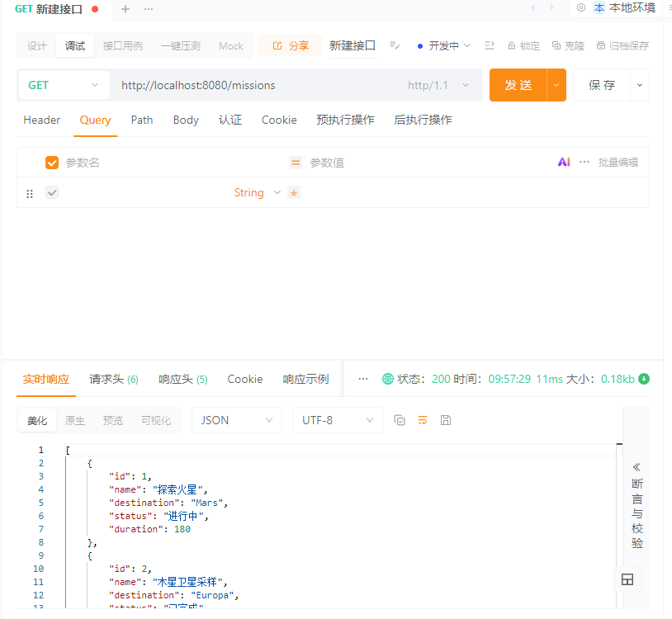
Task: Switch response view to 原生
Action: 75,421
